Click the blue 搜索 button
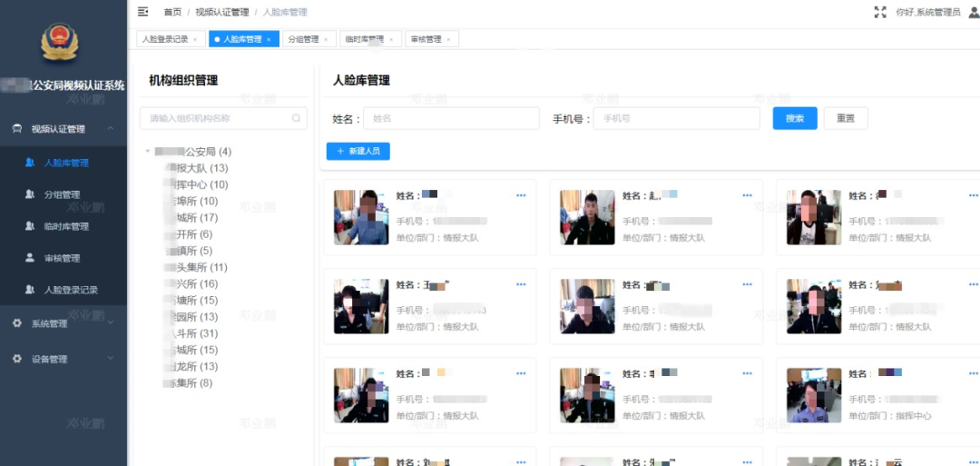The width and height of the screenshot is (980, 466). 795,118
